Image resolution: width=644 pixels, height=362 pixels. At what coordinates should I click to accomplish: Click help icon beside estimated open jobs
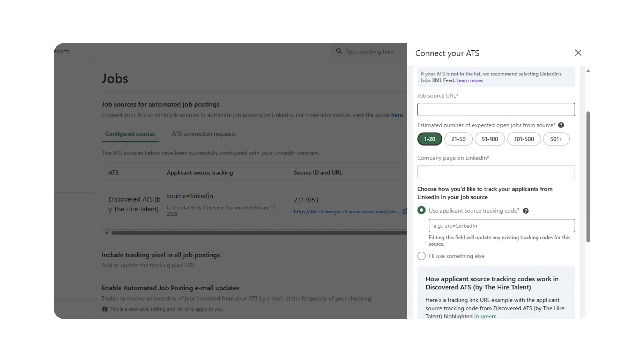coord(561,125)
